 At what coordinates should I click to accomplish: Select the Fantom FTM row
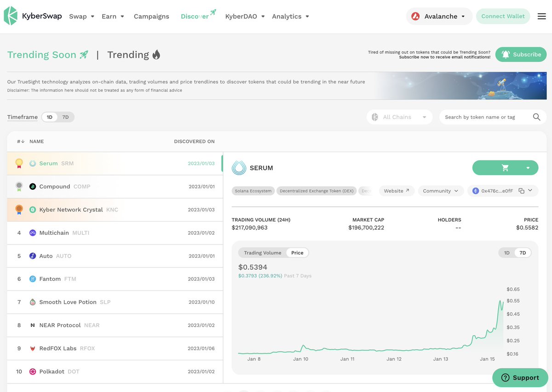115,279
